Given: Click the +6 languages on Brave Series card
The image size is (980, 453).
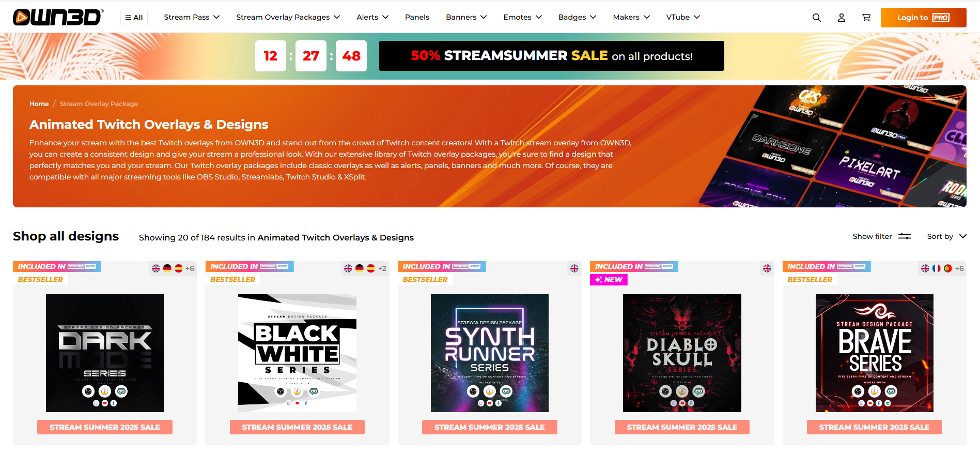Looking at the screenshot, I should click(x=959, y=268).
